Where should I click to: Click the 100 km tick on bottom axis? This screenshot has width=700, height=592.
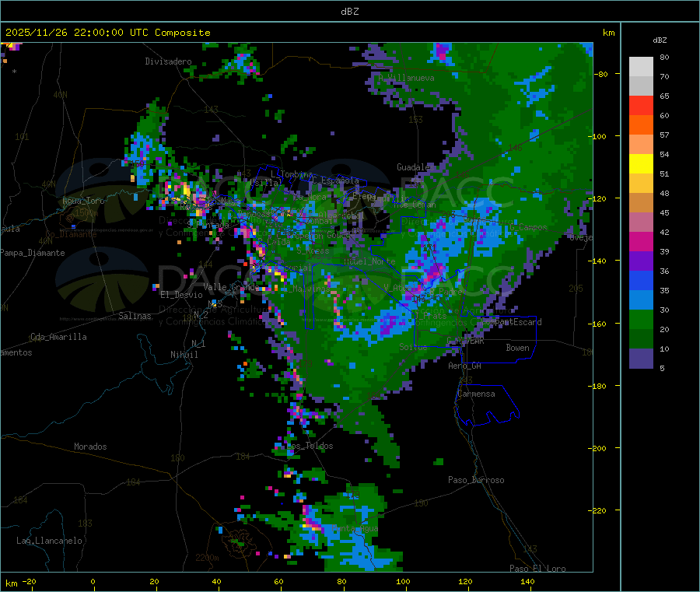[x=403, y=581]
